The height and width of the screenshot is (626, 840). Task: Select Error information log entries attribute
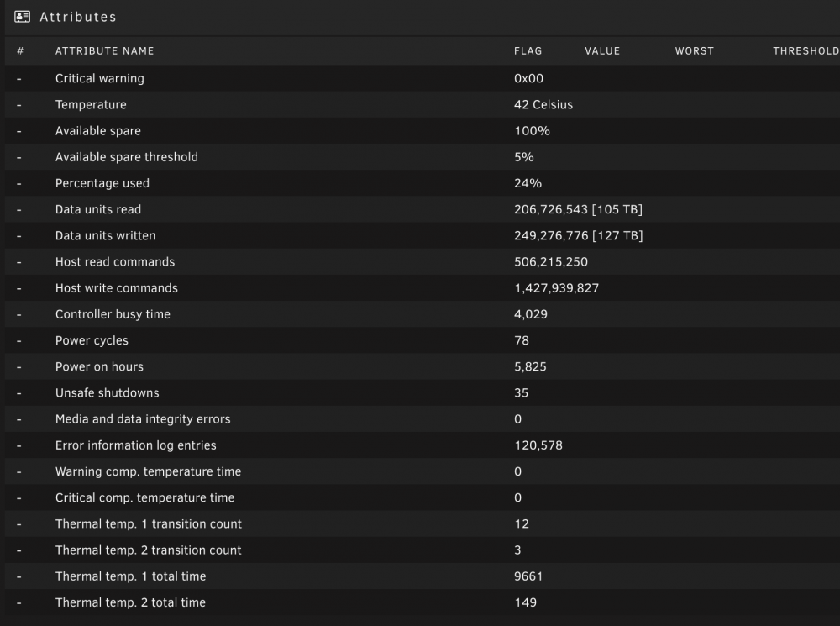135,445
